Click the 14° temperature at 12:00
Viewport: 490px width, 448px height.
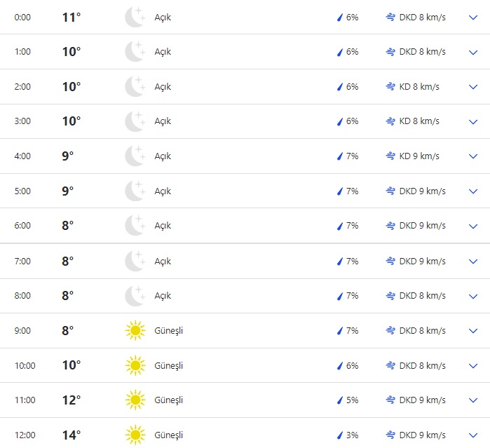point(72,435)
